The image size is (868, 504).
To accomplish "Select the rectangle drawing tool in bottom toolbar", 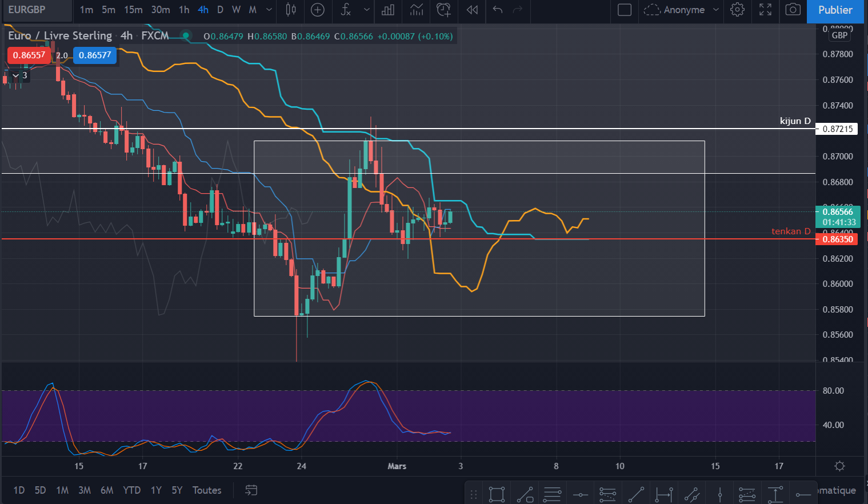I will pos(497,494).
